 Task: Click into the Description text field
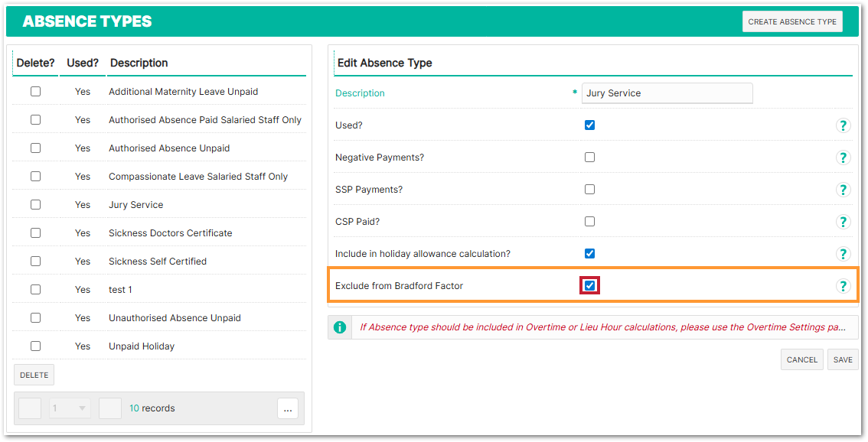[x=667, y=93]
